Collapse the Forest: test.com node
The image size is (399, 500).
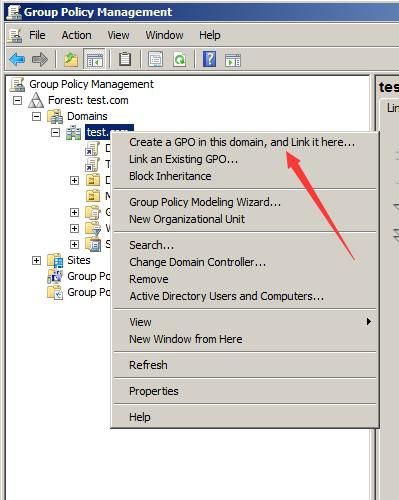(x=17, y=100)
